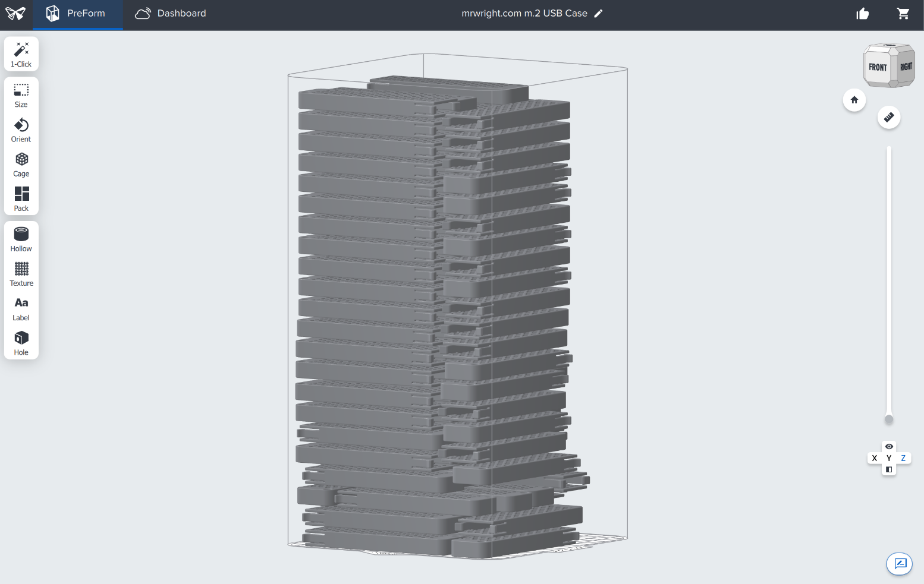Viewport: 924px width, 584px height.
Task: Select the Label text tool
Action: pyautogui.click(x=21, y=308)
